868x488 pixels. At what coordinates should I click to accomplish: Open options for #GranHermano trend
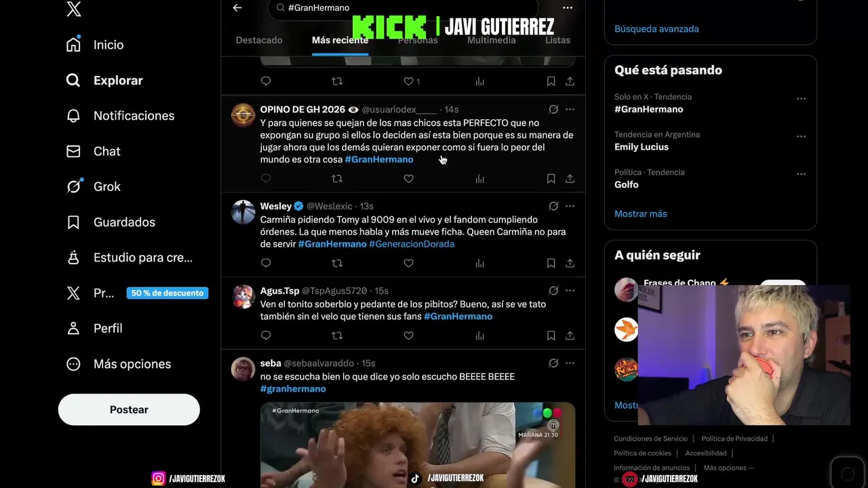801,98
